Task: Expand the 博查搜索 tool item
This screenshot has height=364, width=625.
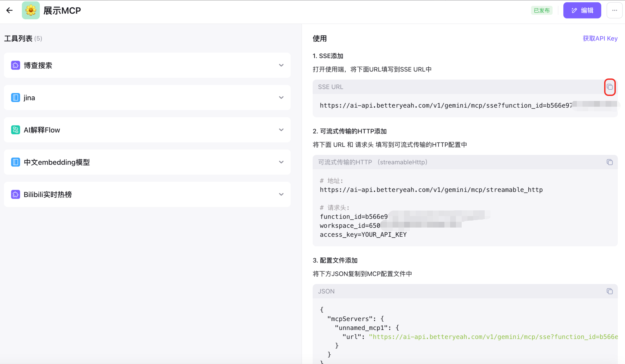Action: (281, 65)
